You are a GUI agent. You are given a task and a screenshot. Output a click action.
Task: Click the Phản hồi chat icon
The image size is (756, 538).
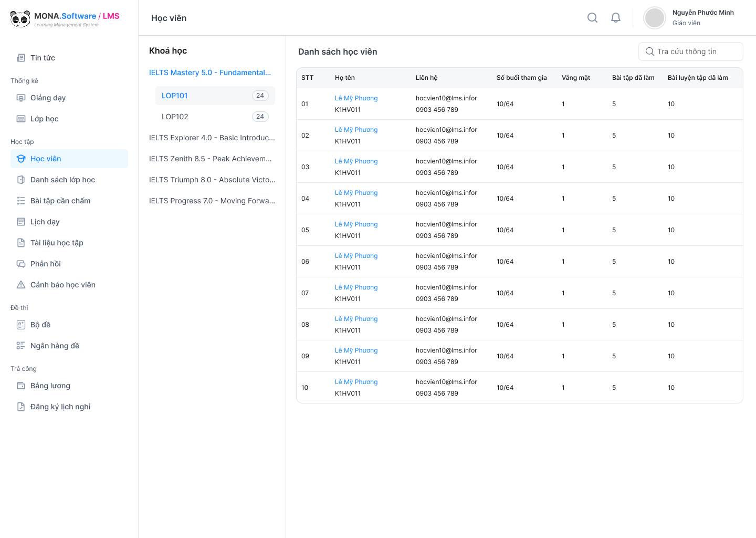click(x=21, y=264)
